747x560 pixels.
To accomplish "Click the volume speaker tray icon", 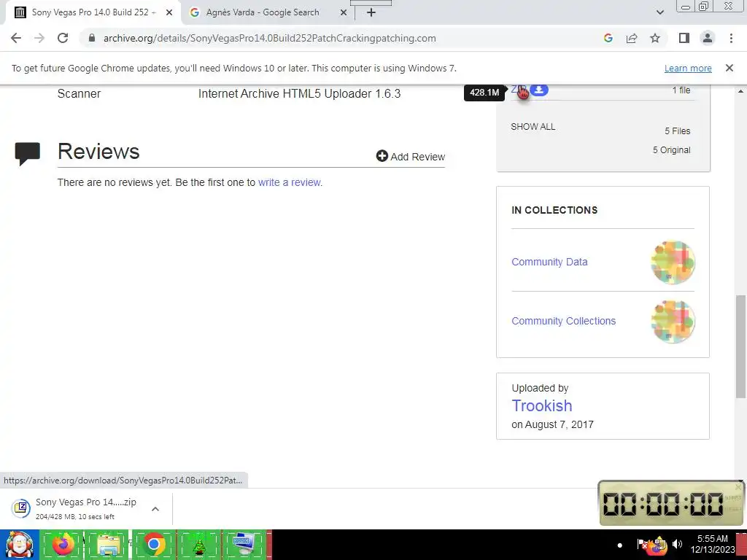I will pyautogui.click(x=677, y=544).
